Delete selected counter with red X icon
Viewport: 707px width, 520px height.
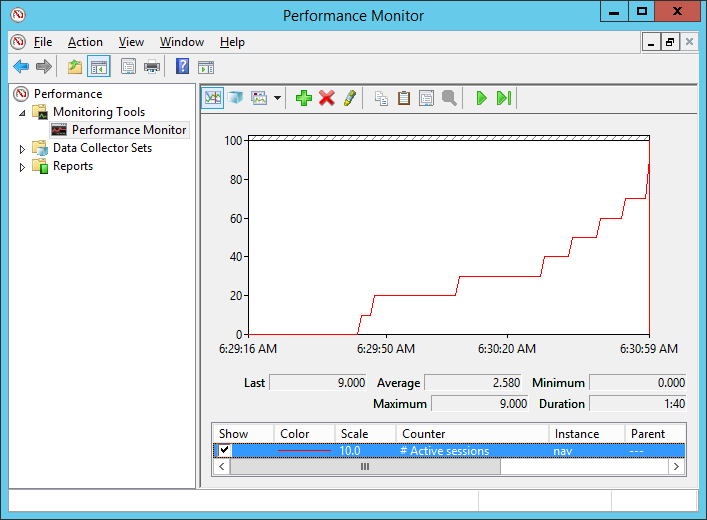point(326,98)
